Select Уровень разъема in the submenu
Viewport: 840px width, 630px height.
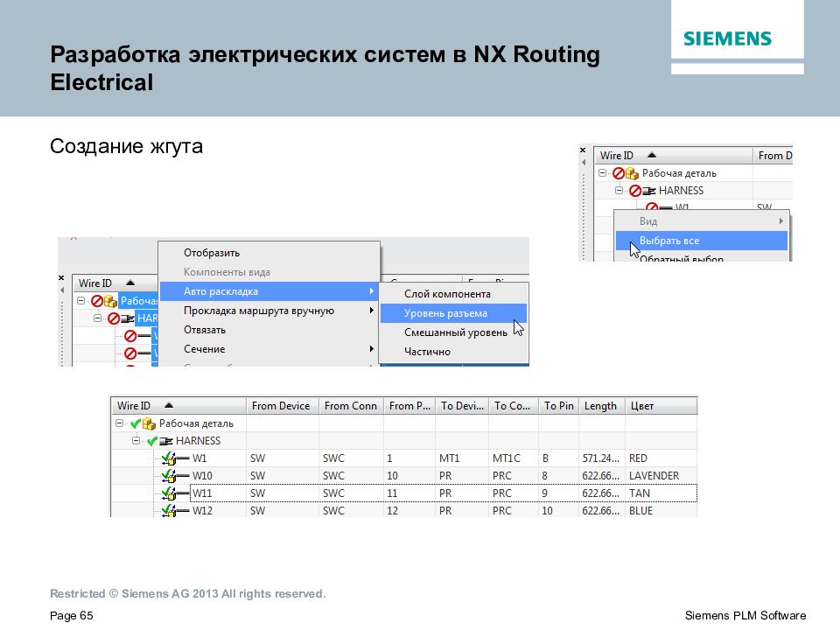[446, 312]
